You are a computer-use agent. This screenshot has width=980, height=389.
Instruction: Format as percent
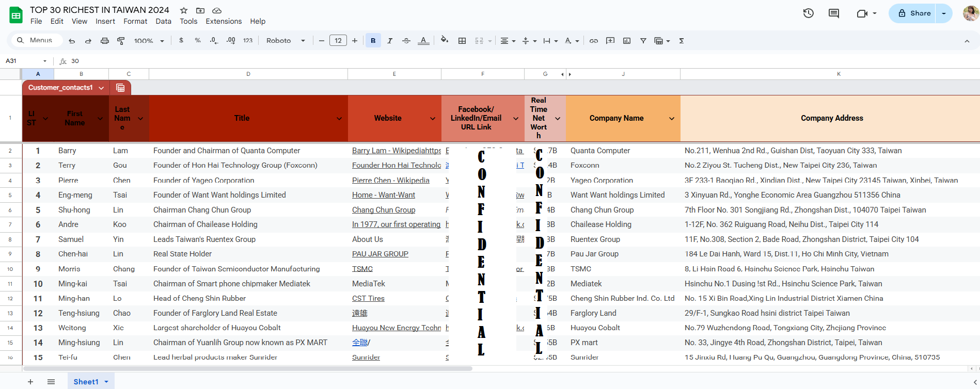[x=198, y=41]
